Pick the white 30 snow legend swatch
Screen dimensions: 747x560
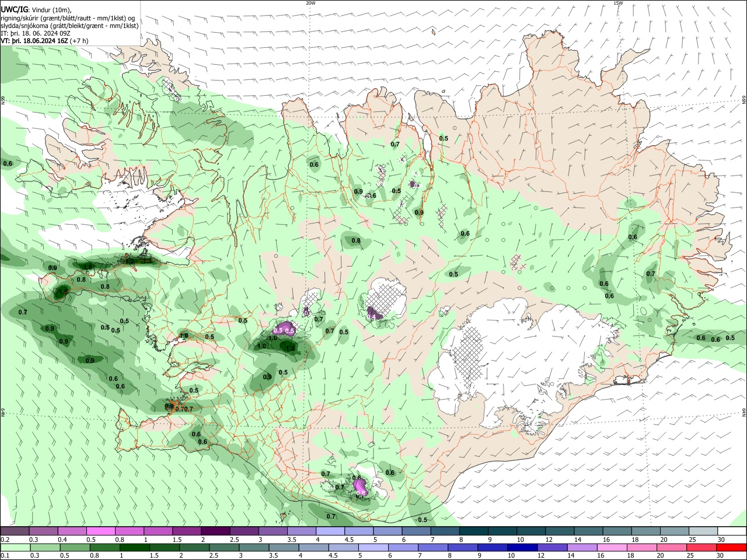coord(732,531)
